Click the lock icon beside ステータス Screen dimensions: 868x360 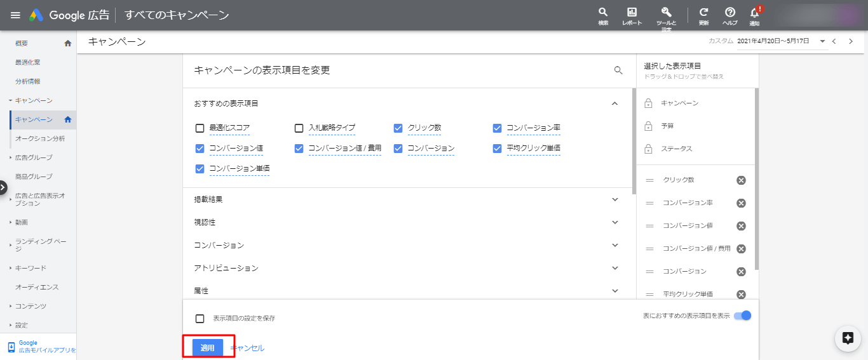coord(648,149)
